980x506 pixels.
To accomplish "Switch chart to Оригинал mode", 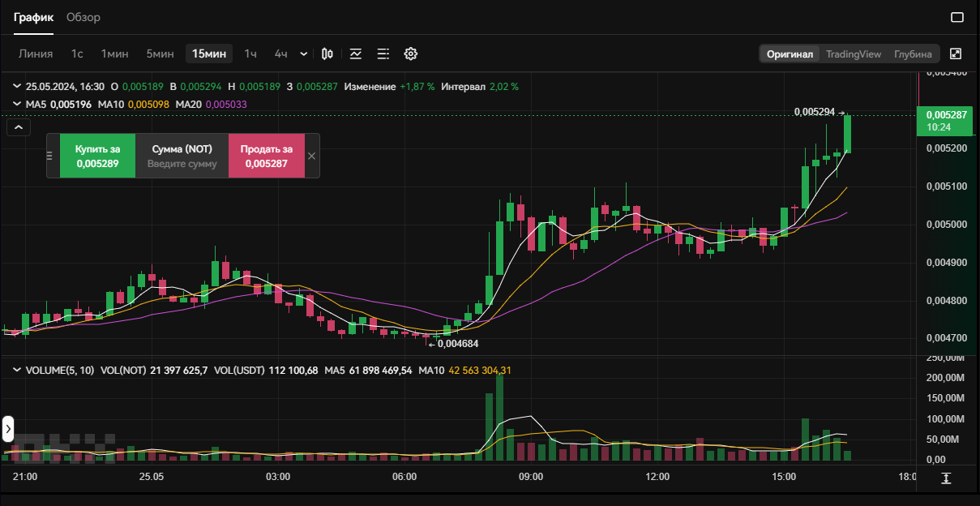I will [790, 54].
